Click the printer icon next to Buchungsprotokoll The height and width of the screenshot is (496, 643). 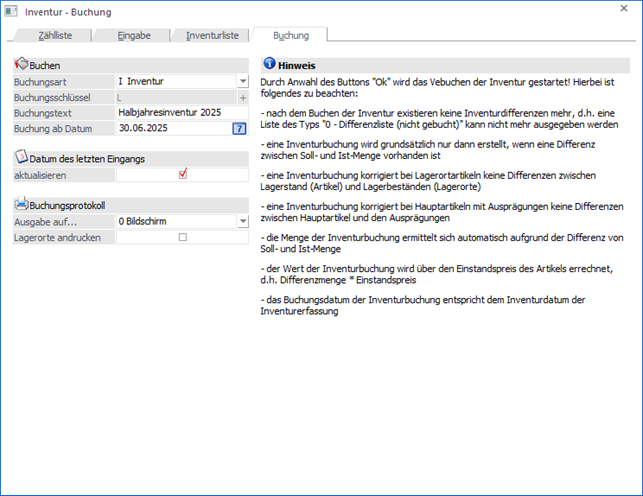click(21, 204)
